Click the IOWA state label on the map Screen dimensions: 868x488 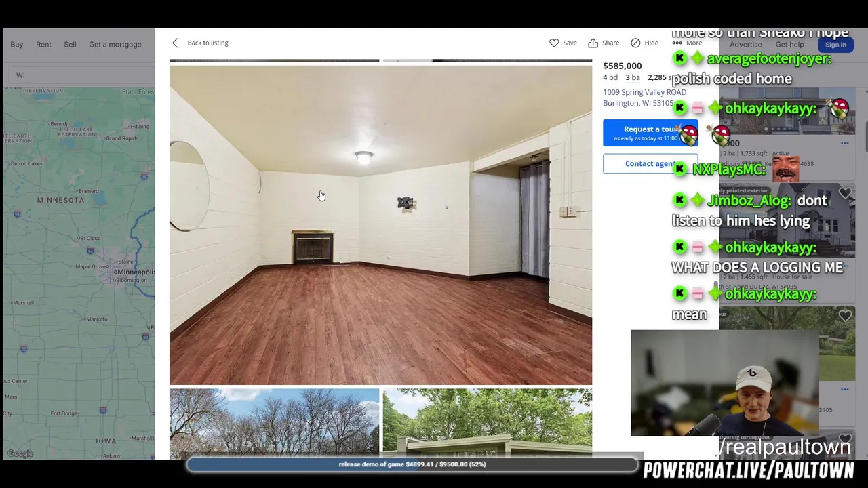tap(106, 441)
